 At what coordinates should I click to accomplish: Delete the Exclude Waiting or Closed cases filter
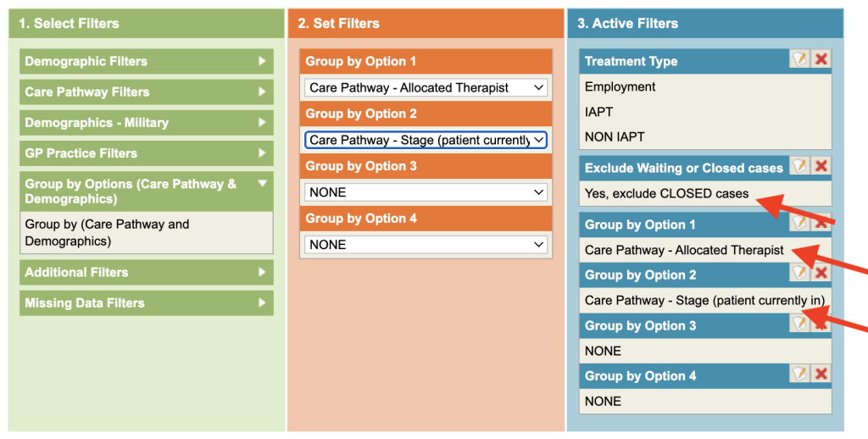point(821,166)
